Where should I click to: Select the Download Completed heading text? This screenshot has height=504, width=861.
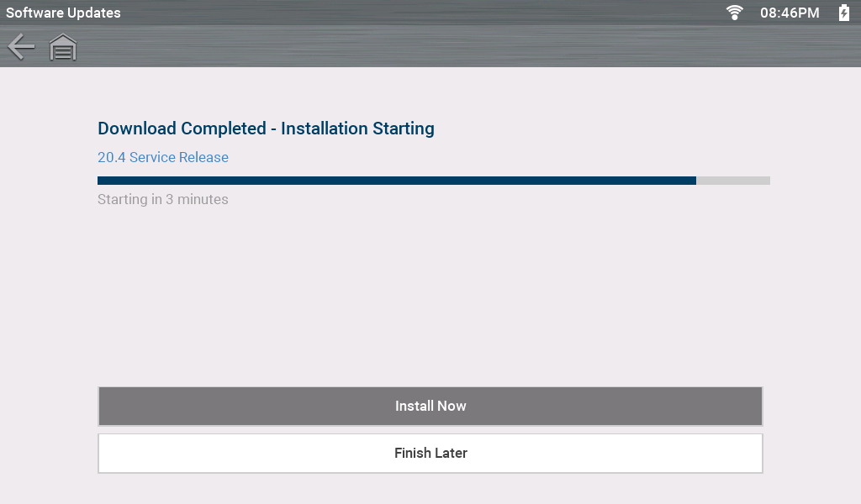pos(266,129)
